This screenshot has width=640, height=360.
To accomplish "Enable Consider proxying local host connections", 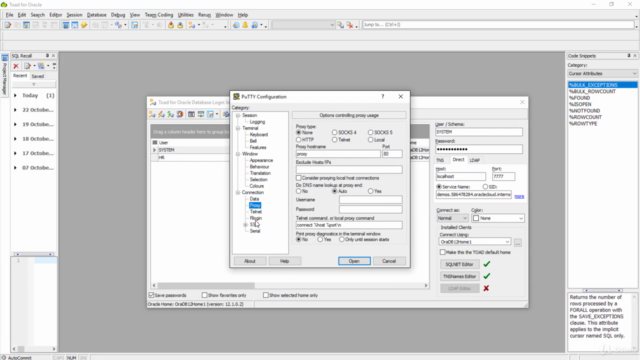I will click(x=299, y=178).
